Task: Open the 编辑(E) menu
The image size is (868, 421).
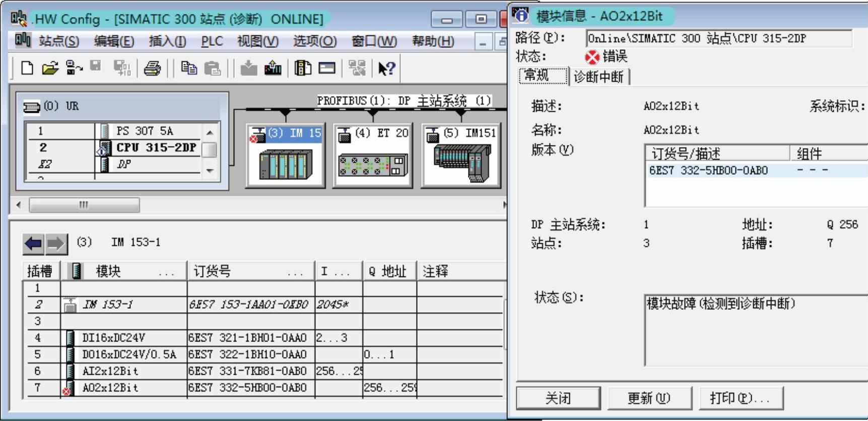Action: point(114,41)
